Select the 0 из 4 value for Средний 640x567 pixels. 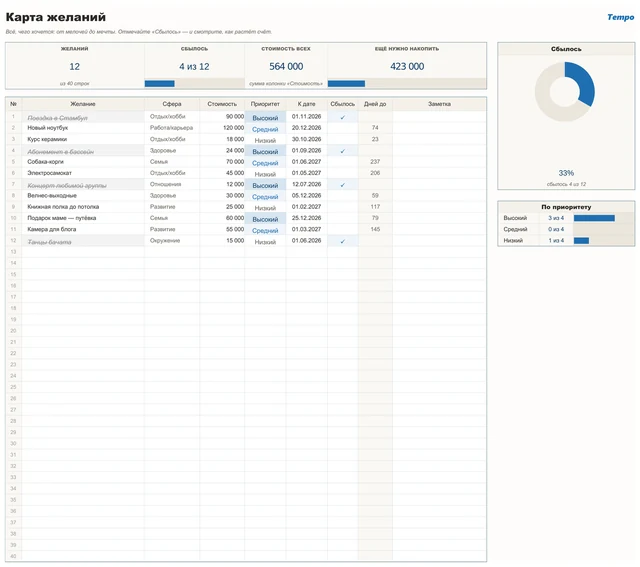[556, 229]
